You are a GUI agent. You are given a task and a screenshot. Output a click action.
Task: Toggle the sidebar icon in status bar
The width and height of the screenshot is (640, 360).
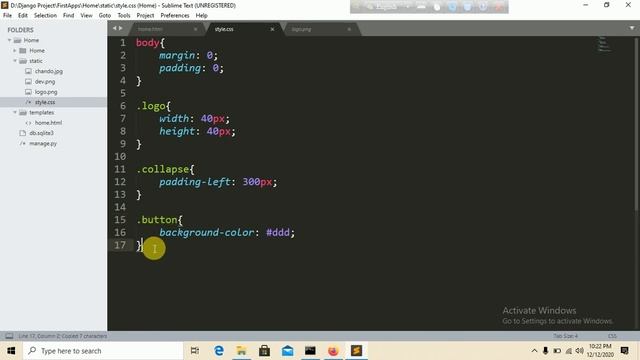pos(9,336)
